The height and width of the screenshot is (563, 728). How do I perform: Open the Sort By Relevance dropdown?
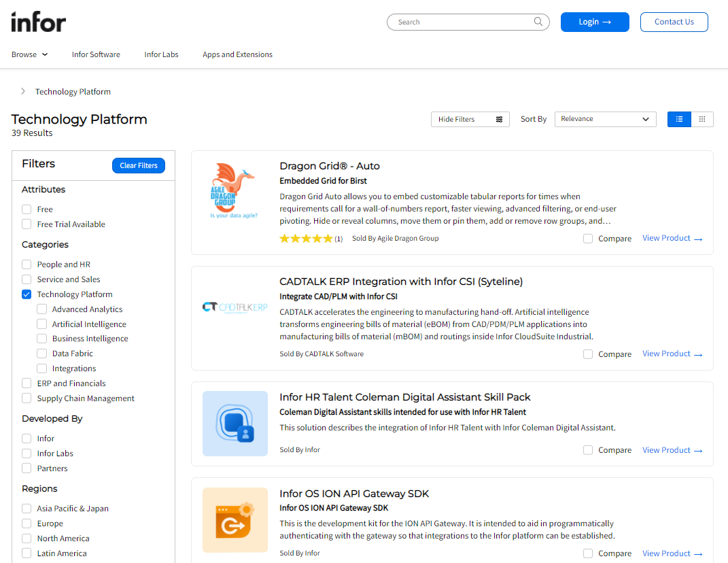(x=606, y=120)
